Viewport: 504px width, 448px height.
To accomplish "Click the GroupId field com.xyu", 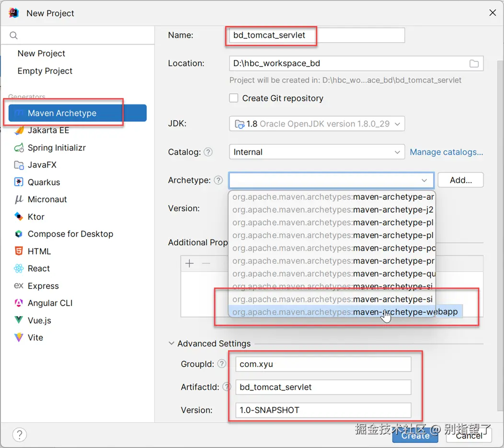I will tap(323, 364).
